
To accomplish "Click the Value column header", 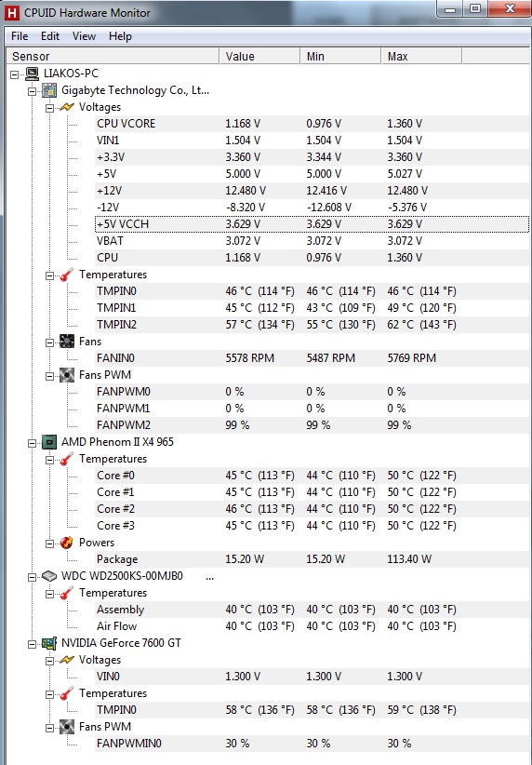I will point(259,56).
